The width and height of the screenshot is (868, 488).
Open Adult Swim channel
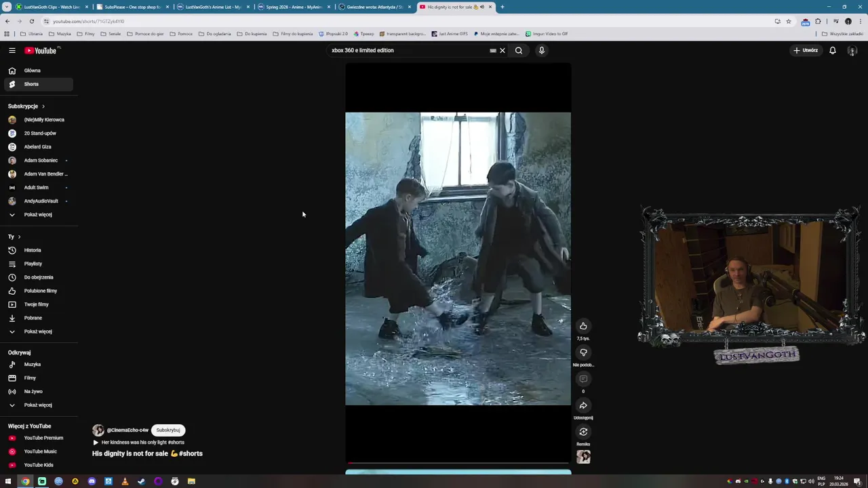pyautogui.click(x=37, y=187)
